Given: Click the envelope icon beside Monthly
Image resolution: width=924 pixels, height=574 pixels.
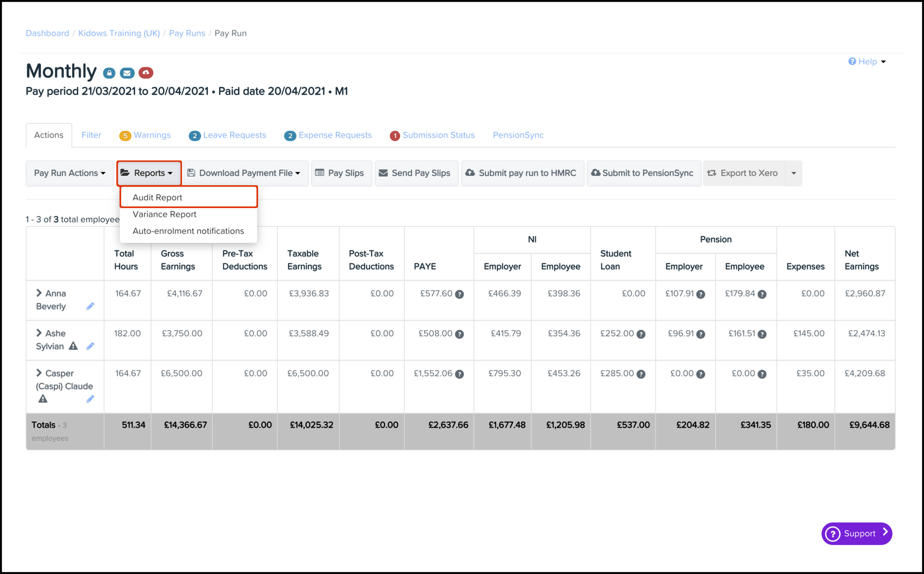Looking at the screenshot, I should click(x=127, y=73).
